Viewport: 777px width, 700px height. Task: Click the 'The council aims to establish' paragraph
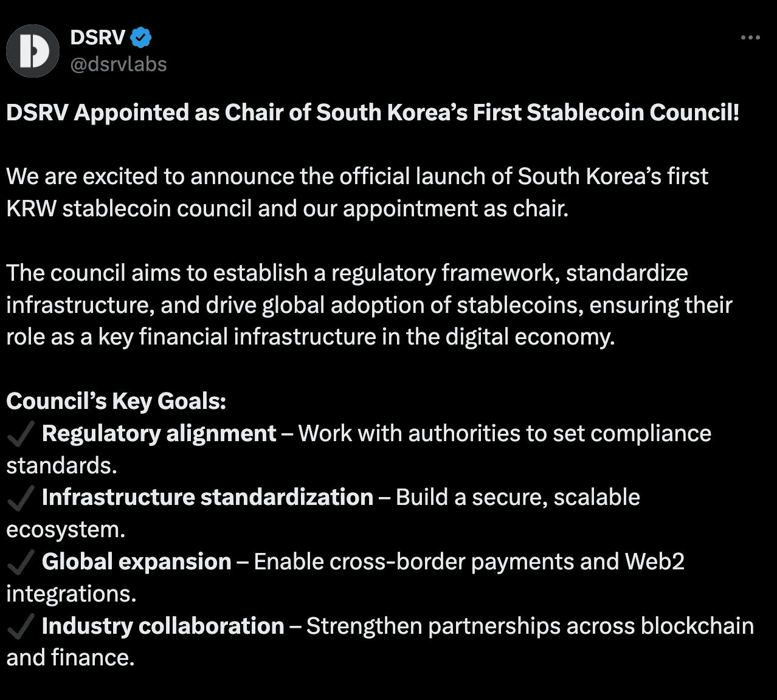[x=370, y=305]
